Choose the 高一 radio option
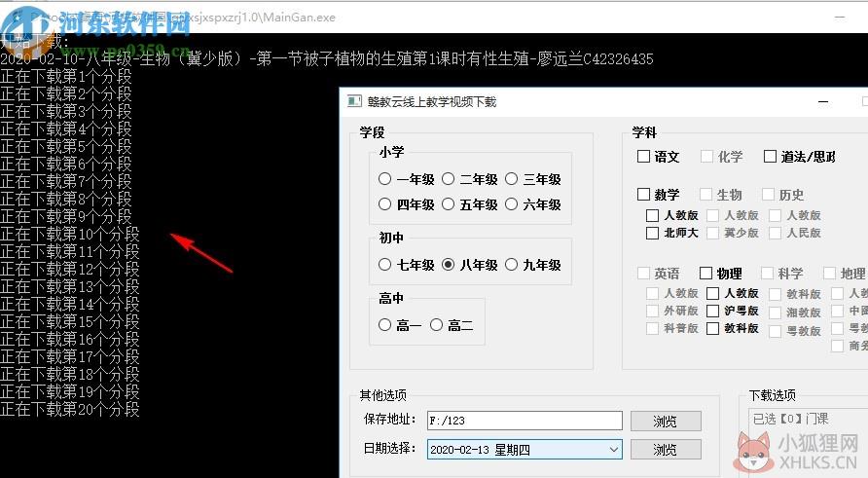The width and height of the screenshot is (868, 478). [x=384, y=325]
